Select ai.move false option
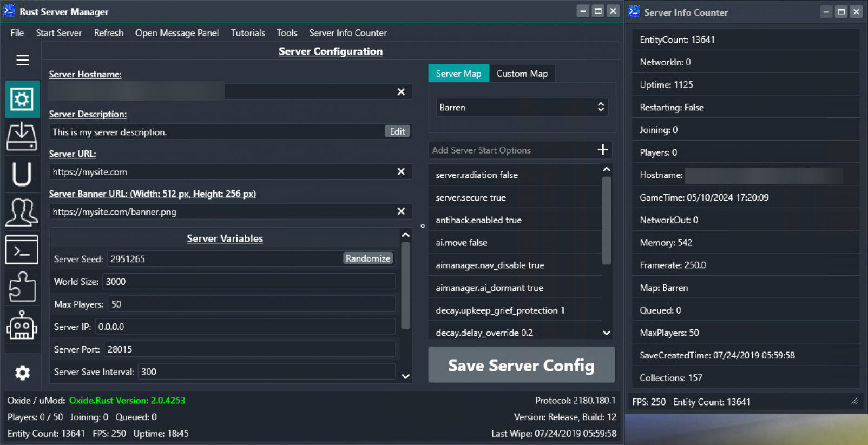 [x=515, y=243]
